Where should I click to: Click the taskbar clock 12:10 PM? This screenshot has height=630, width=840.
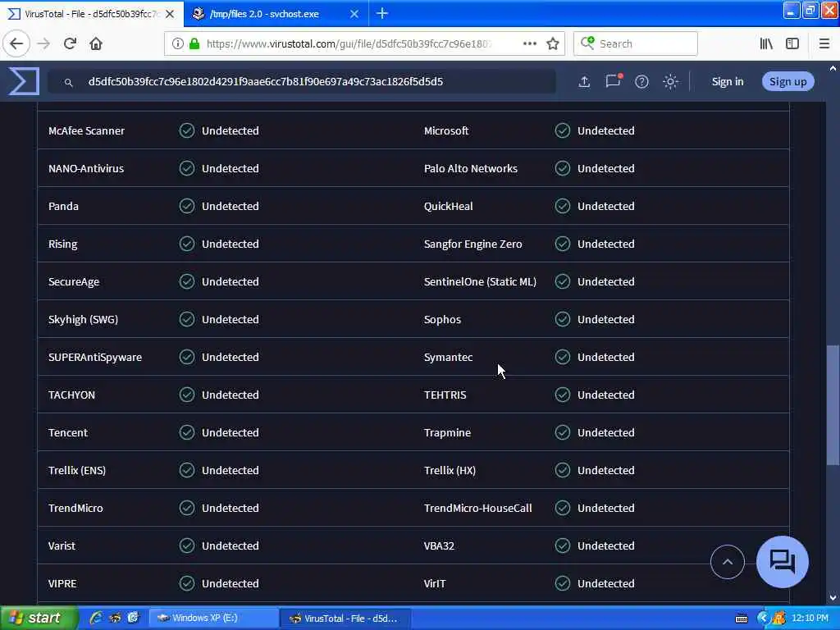(810, 618)
